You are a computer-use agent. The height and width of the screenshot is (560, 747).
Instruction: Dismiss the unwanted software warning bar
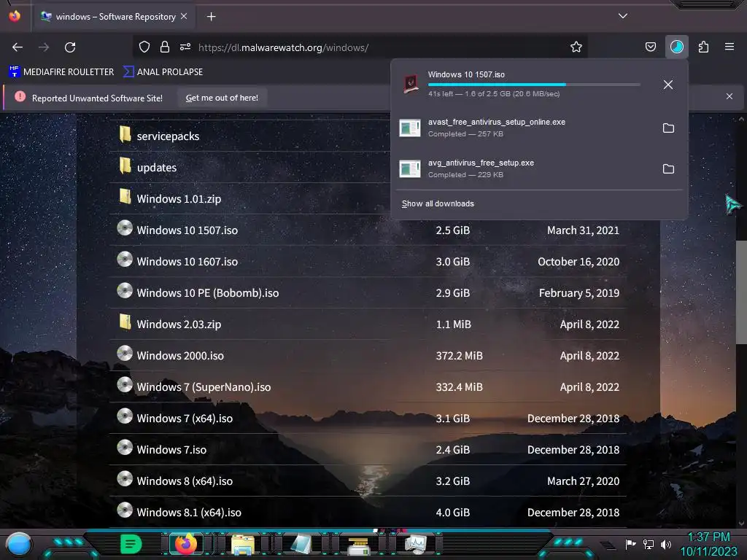(x=729, y=96)
